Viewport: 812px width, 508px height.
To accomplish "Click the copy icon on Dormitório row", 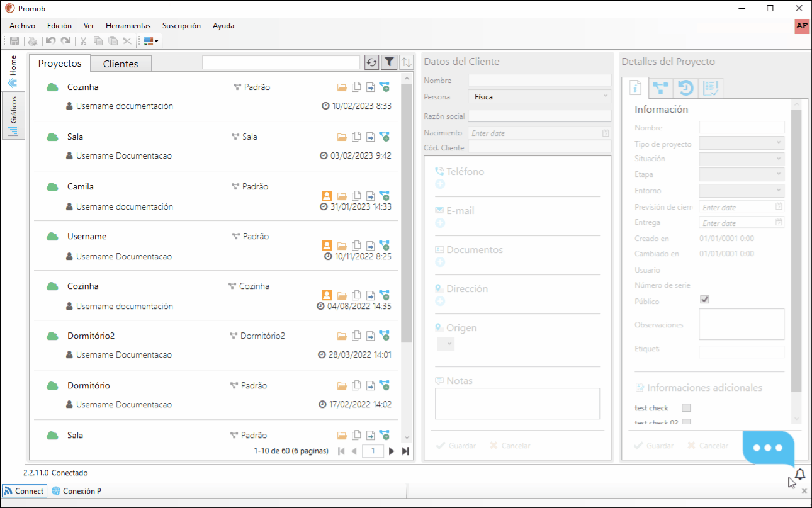I will (357, 385).
